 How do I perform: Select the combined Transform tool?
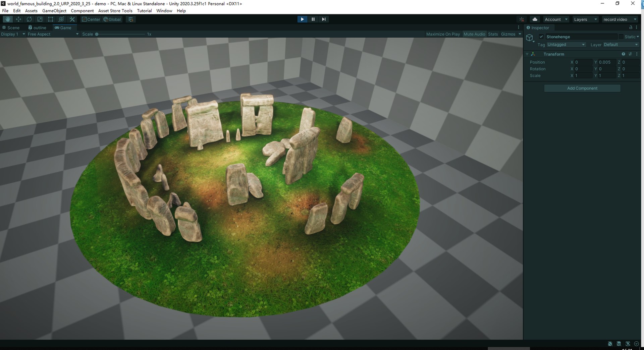point(61,19)
